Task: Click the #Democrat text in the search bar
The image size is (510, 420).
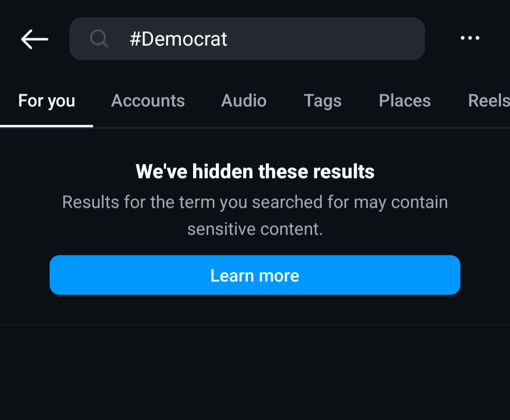Action: pos(178,39)
